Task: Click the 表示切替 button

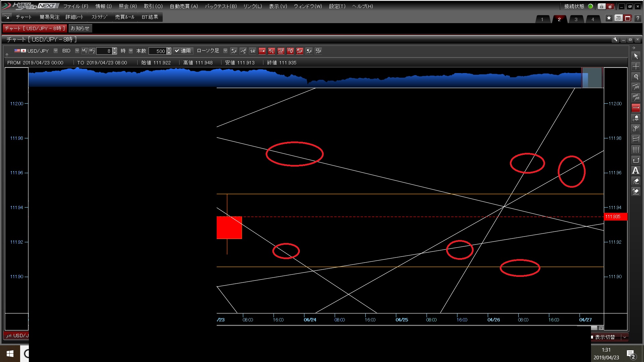Action: (605, 337)
